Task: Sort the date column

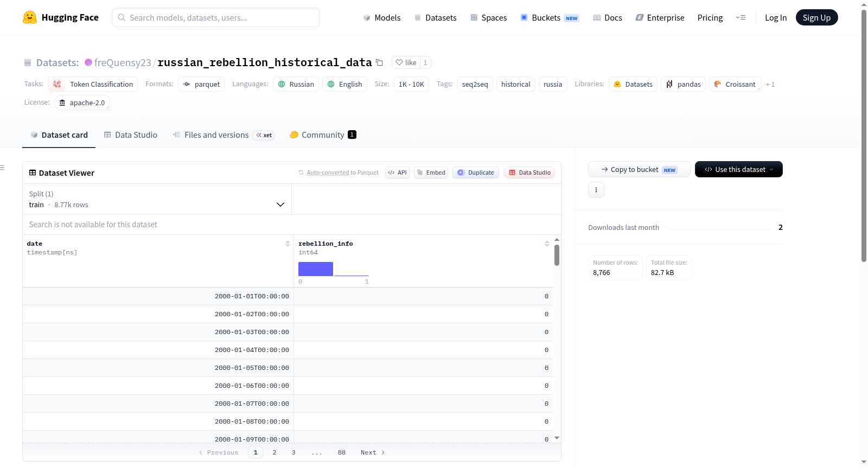Action: coord(288,244)
